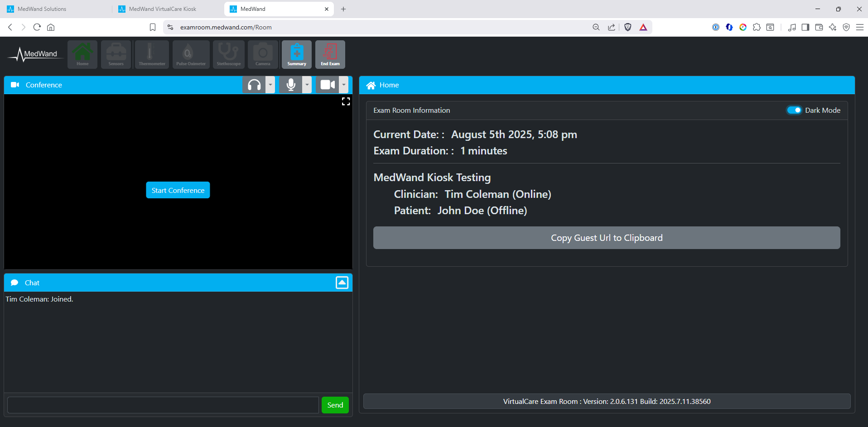Open the video camera dropdown arrow

pos(344,85)
